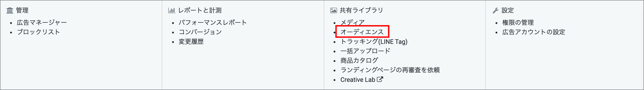Image resolution: width=644 pixels, height=90 pixels.
Task: Open 権限の管理
Action: click(x=518, y=23)
